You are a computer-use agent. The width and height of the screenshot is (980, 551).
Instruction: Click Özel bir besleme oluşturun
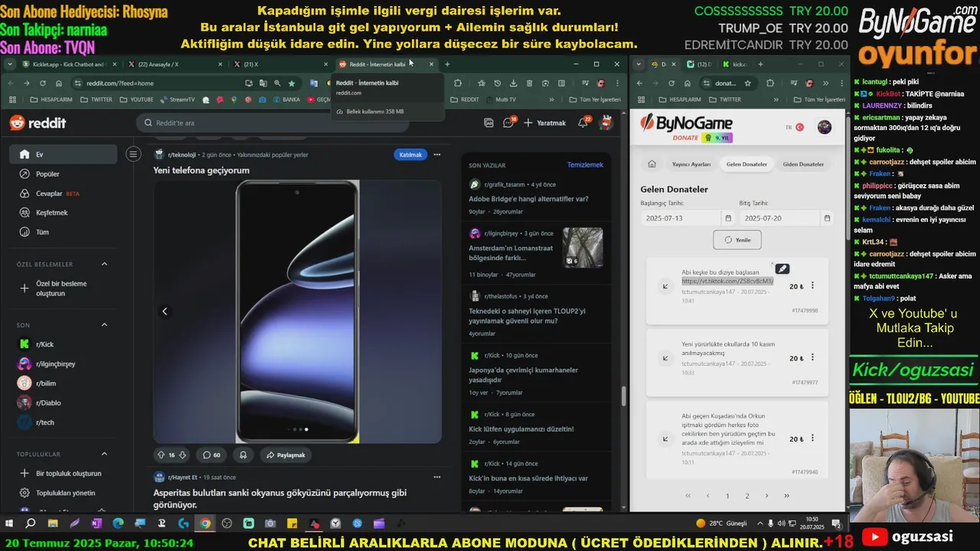click(x=63, y=289)
